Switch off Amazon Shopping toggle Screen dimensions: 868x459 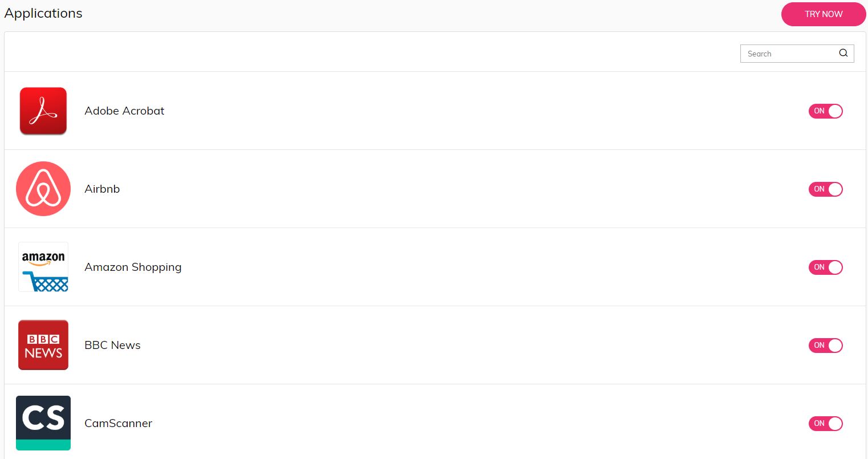point(825,267)
